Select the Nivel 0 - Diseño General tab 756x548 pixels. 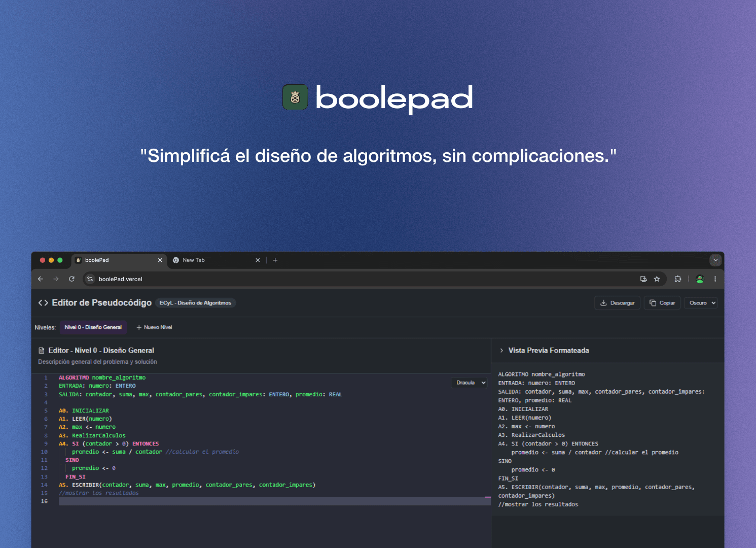pos(93,327)
